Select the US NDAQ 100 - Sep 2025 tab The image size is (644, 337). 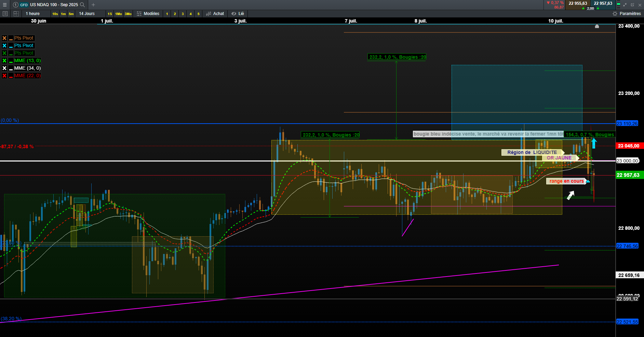click(x=54, y=5)
